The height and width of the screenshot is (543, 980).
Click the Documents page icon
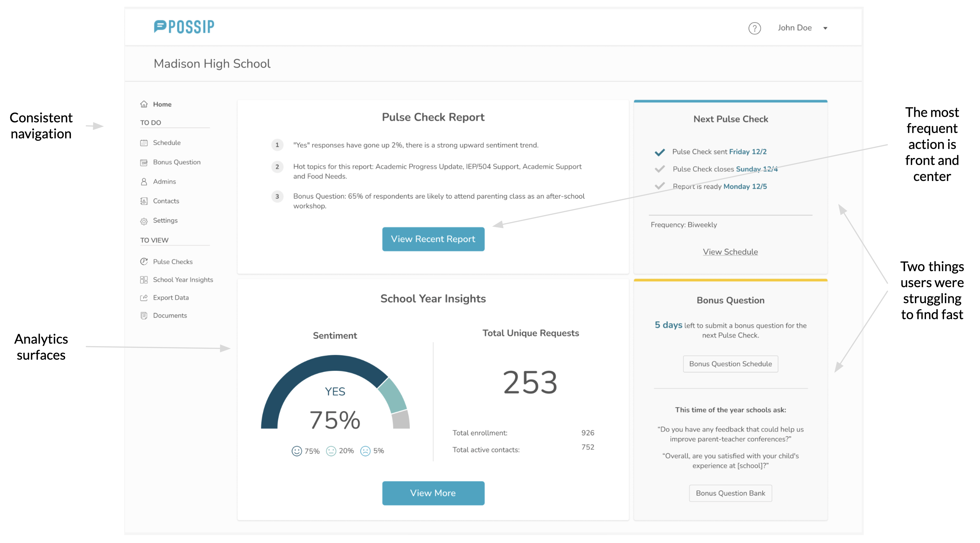pos(144,316)
